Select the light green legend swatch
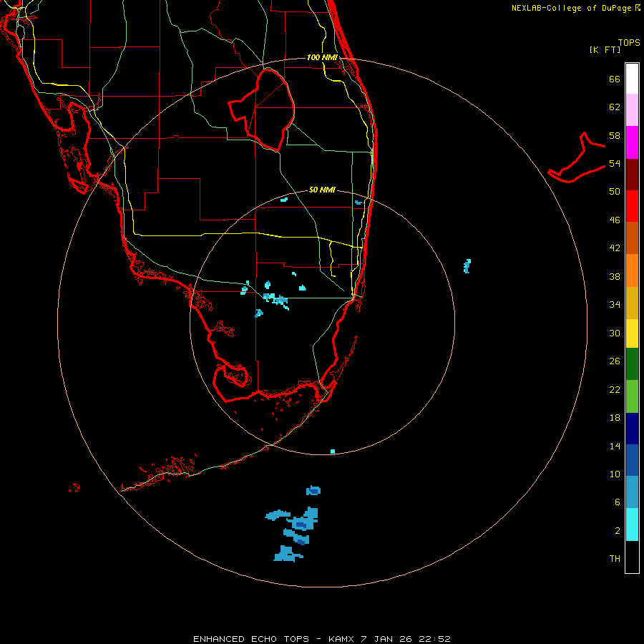644x644 pixels. 632,396
